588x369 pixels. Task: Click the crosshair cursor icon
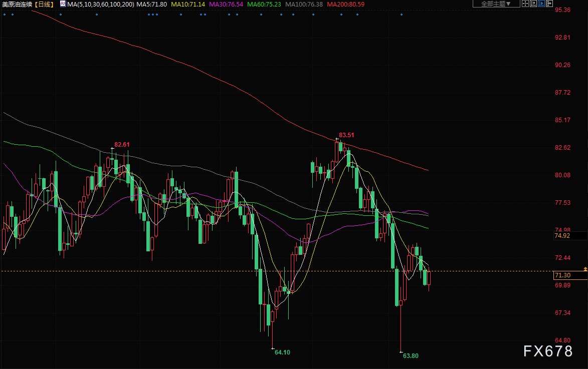[x=525, y=4]
